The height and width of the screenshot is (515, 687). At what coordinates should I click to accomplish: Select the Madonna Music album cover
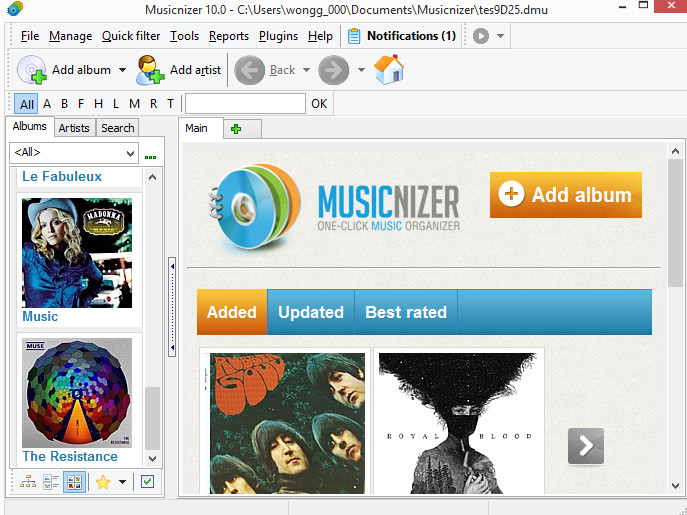pos(77,253)
